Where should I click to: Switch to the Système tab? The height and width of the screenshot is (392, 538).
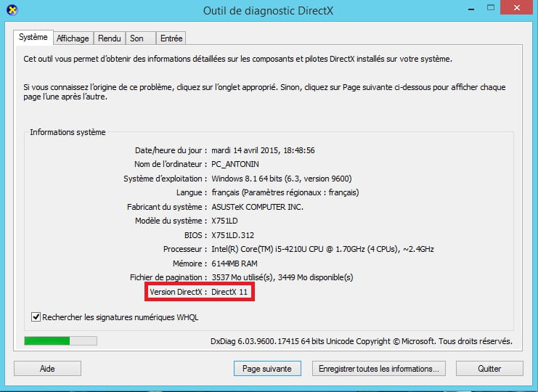tap(33, 37)
